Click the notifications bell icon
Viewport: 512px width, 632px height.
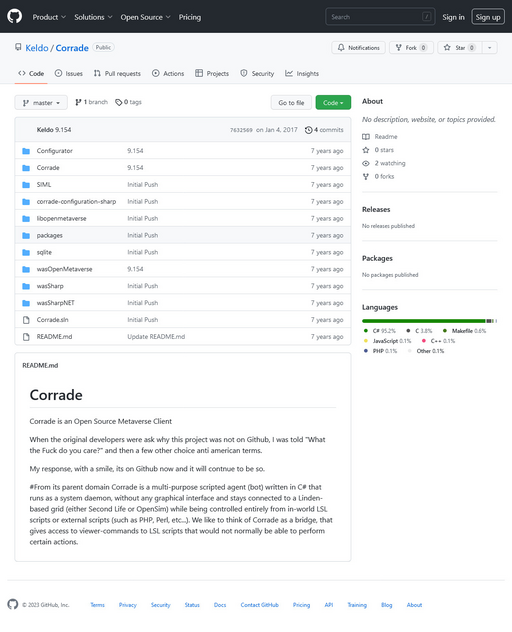pyautogui.click(x=341, y=48)
